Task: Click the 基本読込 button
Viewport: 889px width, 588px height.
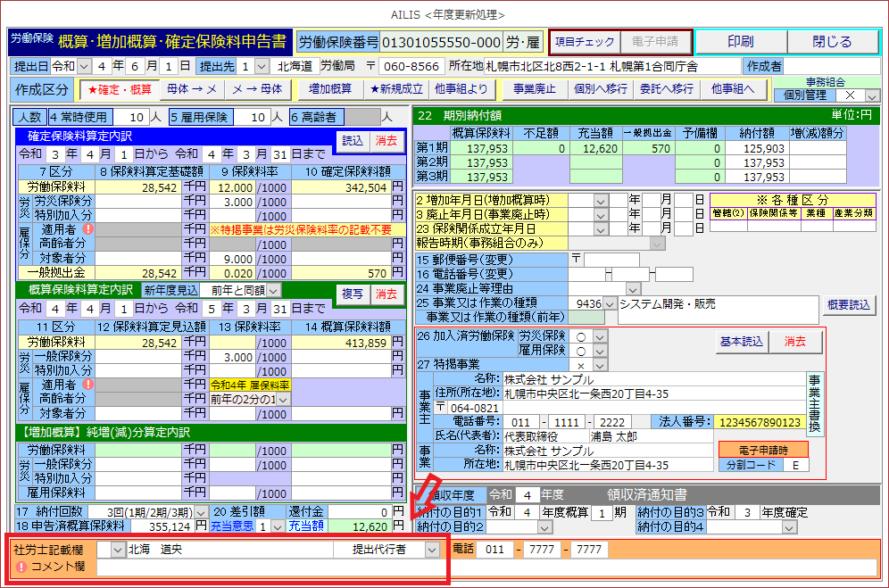Action: coord(740,342)
